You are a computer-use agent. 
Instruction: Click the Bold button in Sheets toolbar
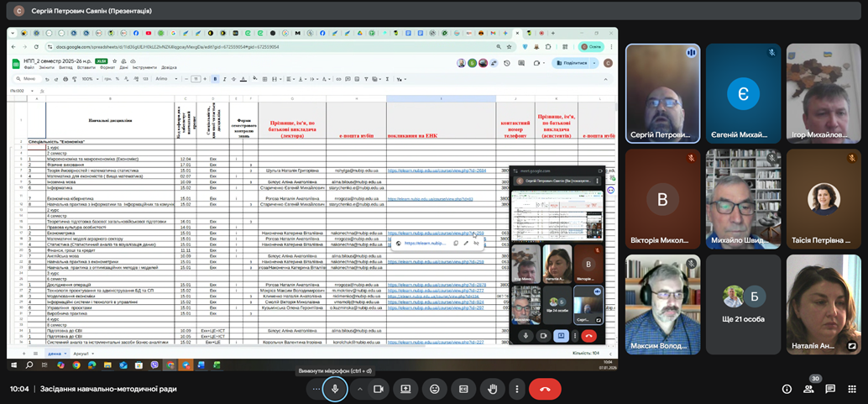pos(215,79)
